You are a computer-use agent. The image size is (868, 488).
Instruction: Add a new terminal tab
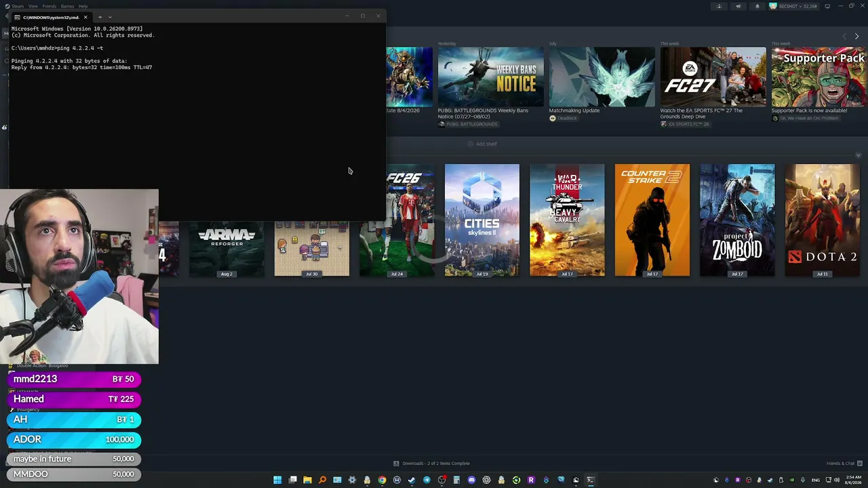pyautogui.click(x=100, y=17)
